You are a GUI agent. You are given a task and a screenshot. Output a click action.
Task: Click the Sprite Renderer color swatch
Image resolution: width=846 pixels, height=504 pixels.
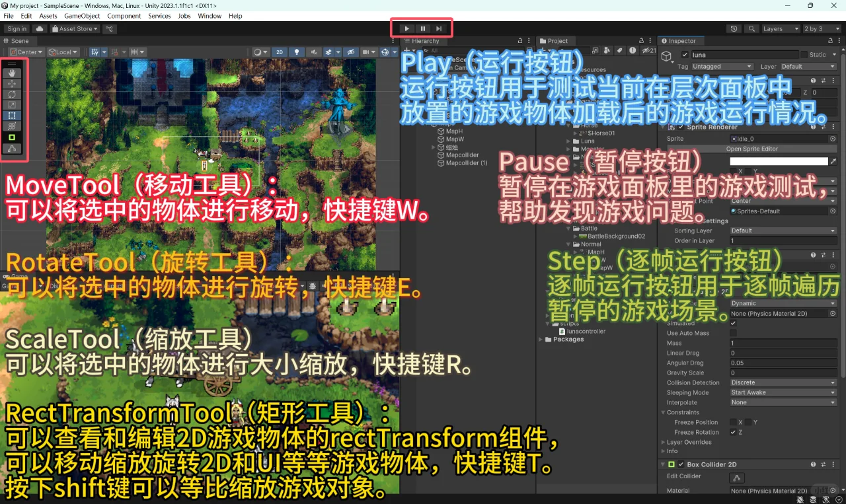click(779, 161)
